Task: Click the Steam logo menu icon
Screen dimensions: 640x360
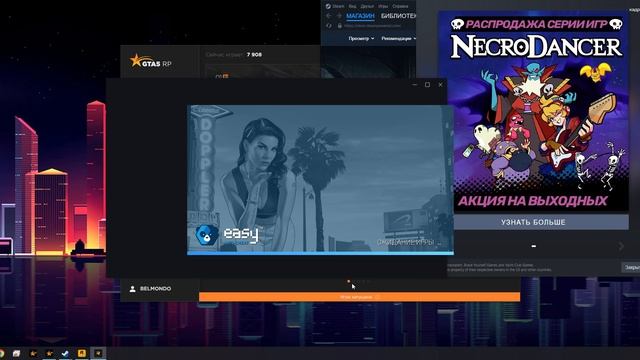Action: [x=328, y=6]
